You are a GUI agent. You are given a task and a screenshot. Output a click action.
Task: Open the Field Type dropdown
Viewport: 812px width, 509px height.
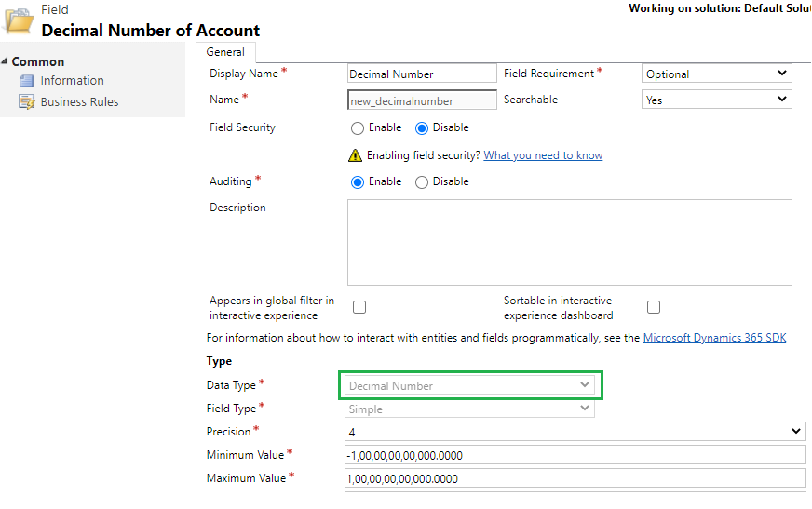[x=469, y=409]
